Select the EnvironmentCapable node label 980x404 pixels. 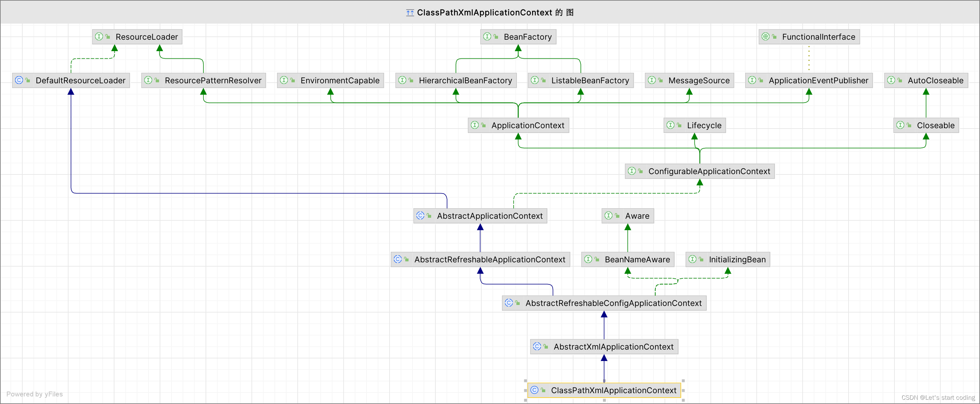point(340,81)
